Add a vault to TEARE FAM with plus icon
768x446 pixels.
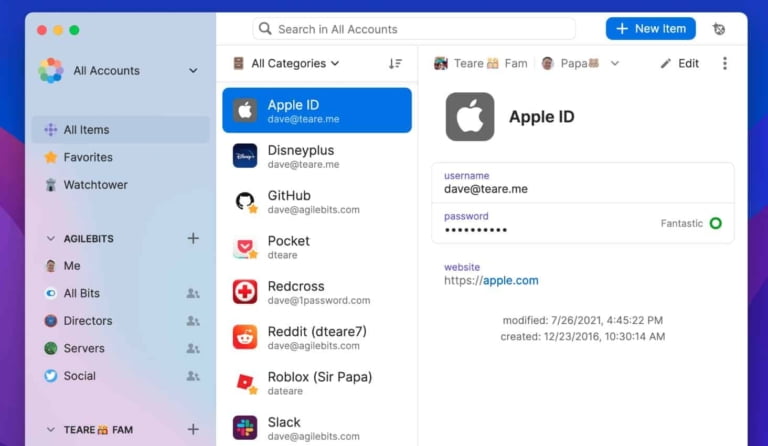tap(193, 429)
